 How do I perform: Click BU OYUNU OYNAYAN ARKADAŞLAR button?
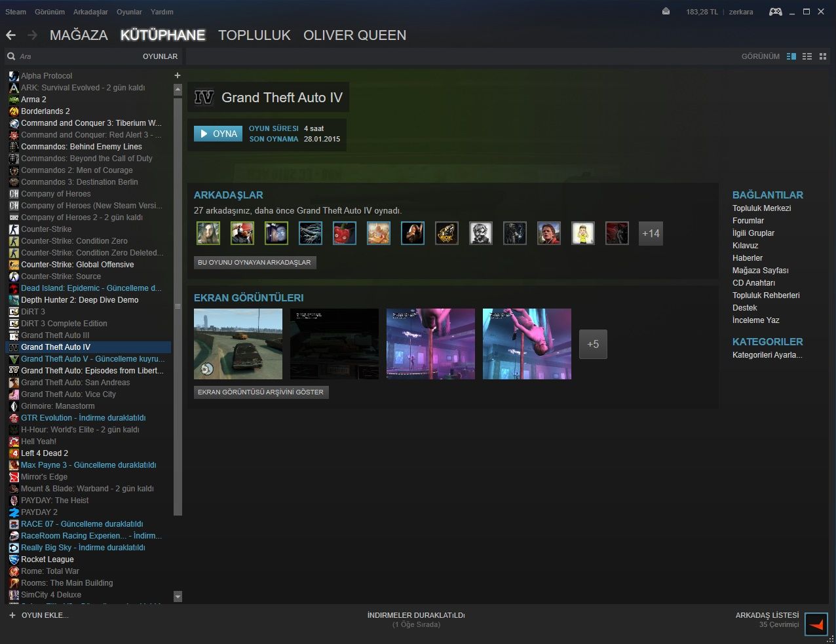coord(255,262)
